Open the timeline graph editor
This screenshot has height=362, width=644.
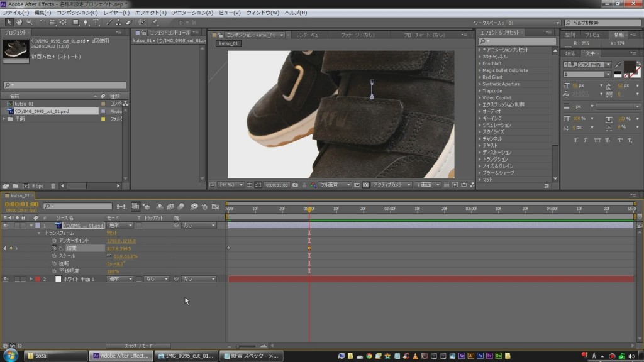pos(216,206)
